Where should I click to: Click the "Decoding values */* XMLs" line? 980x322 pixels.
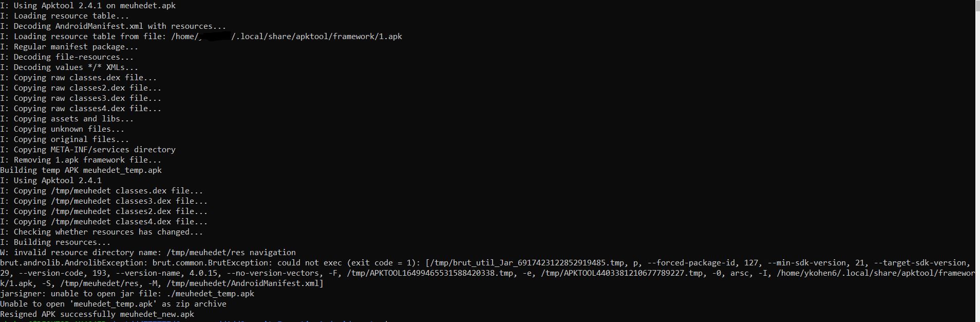[69, 67]
